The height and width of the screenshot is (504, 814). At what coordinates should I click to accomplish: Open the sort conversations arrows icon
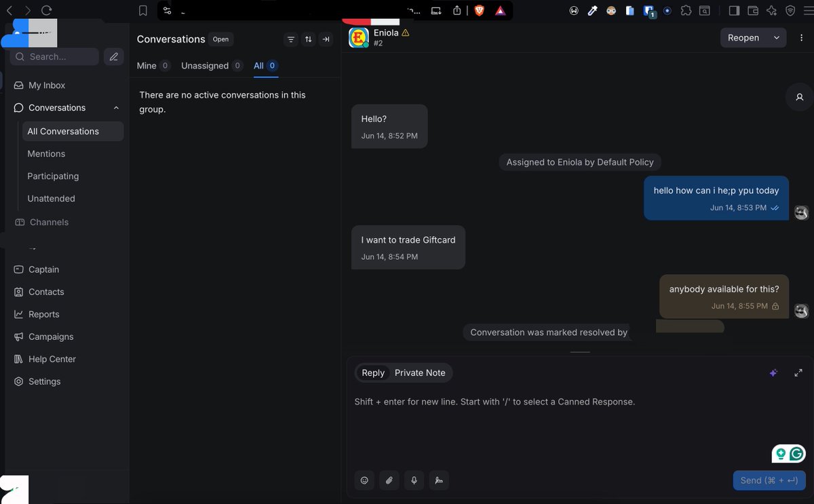309,39
